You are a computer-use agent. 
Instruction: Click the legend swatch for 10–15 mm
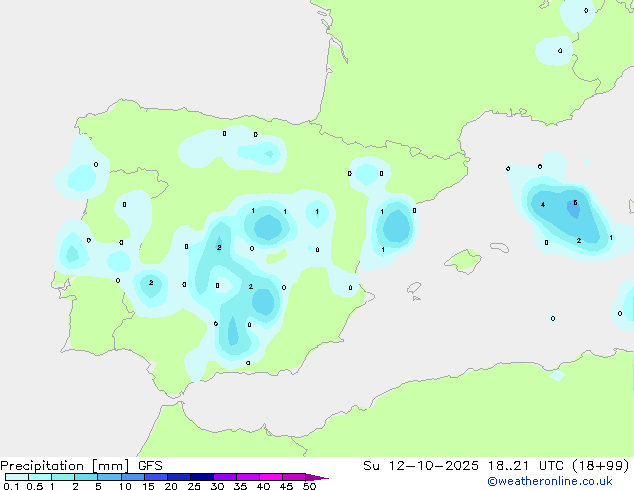point(132,477)
